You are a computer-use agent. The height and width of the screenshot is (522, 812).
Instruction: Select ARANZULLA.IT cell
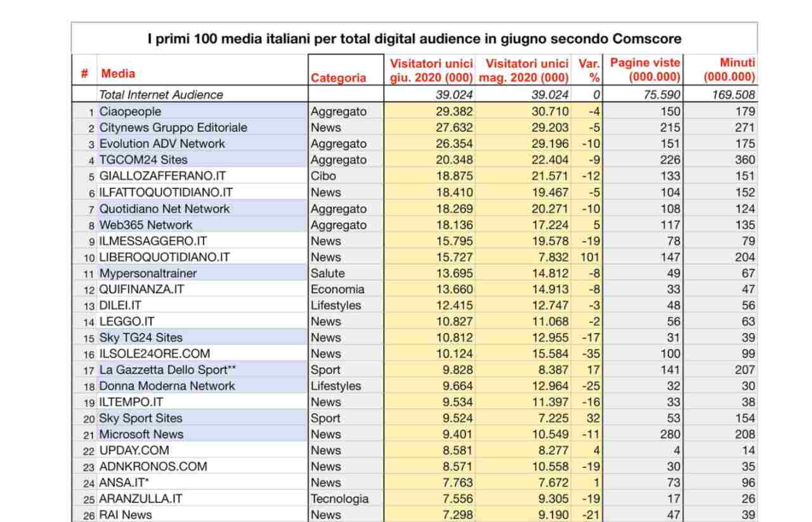click(x=141, y=499)
